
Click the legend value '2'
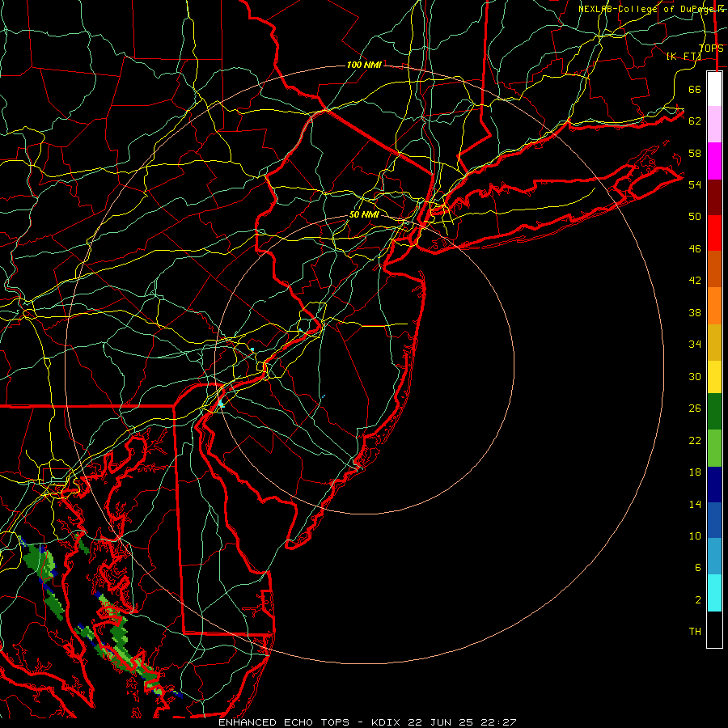pyautogui.click(x=698, y=600)
